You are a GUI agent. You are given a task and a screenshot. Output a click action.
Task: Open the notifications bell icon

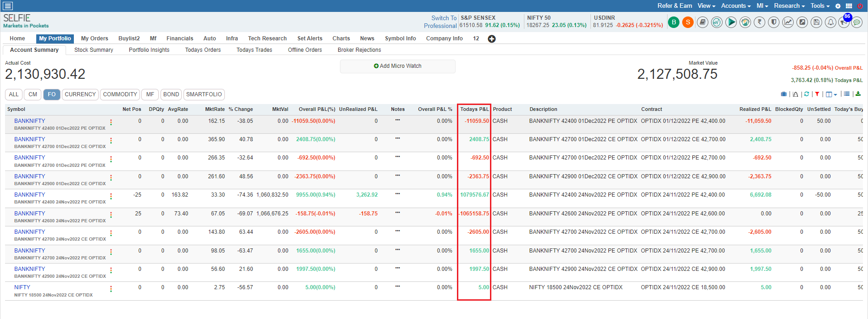tap(830, 22)
